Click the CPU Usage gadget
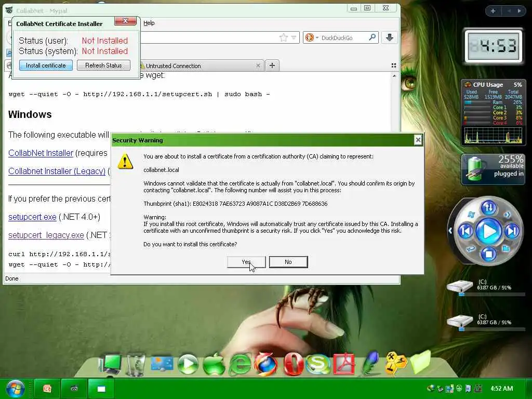 coord(493,113)
